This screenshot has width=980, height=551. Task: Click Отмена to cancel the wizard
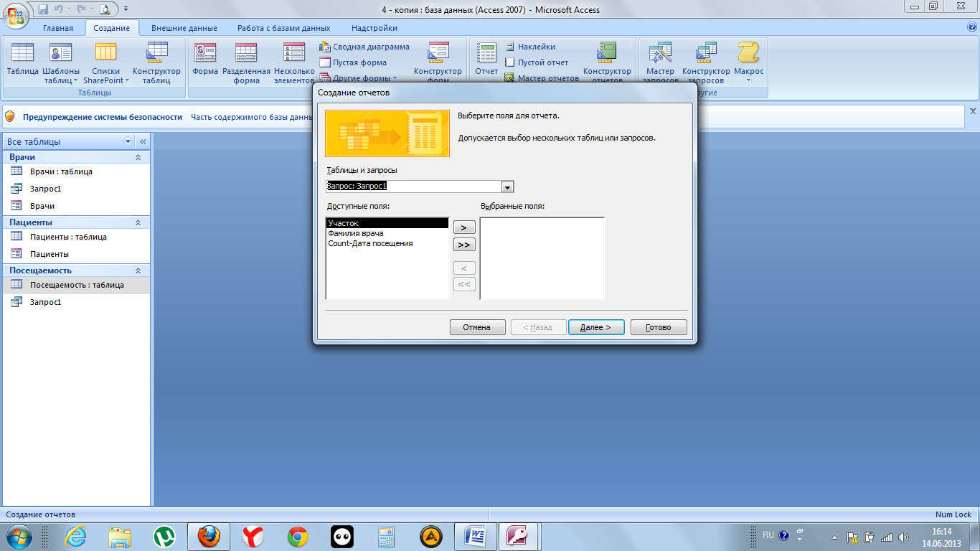477,327
